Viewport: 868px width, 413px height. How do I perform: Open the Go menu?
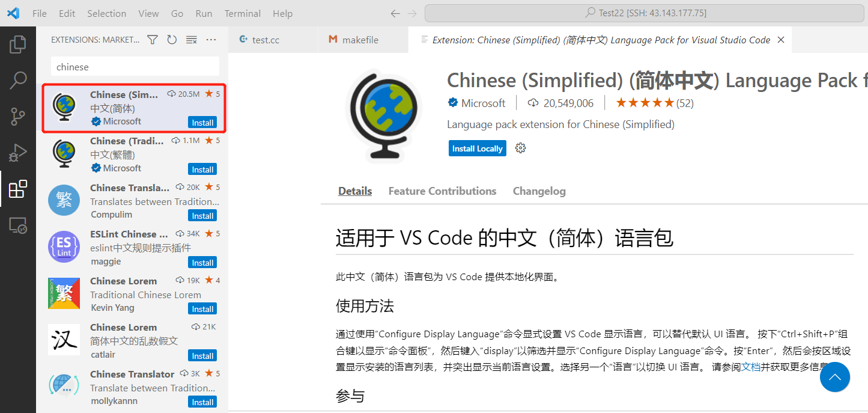pyautogui.click(x=177, y=13)
